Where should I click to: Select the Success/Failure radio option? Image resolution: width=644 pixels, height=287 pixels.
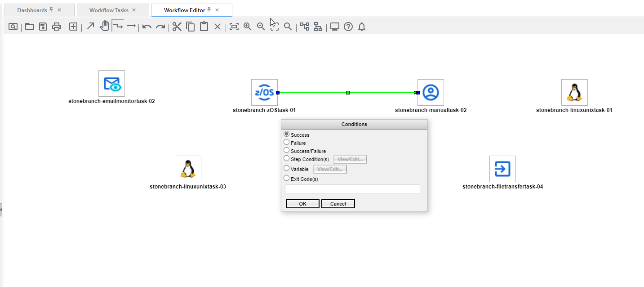click(x=287, y=151)
